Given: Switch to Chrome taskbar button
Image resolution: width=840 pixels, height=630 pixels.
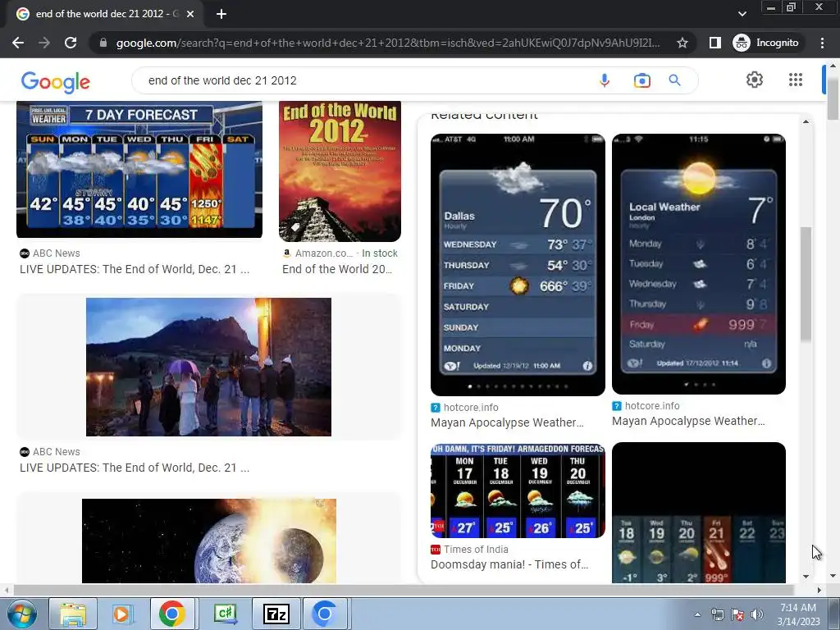Looking at the screenshot, I should click(x=172, y=614).
